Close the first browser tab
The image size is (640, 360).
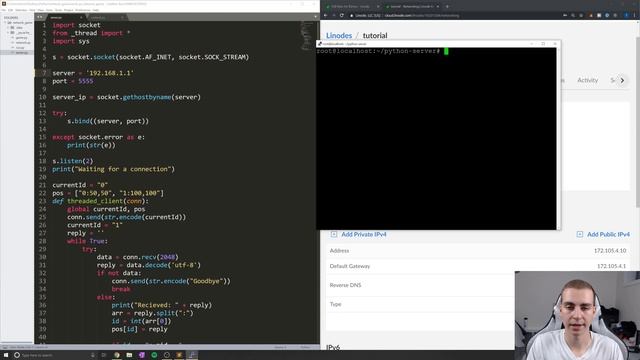[378, 7]
